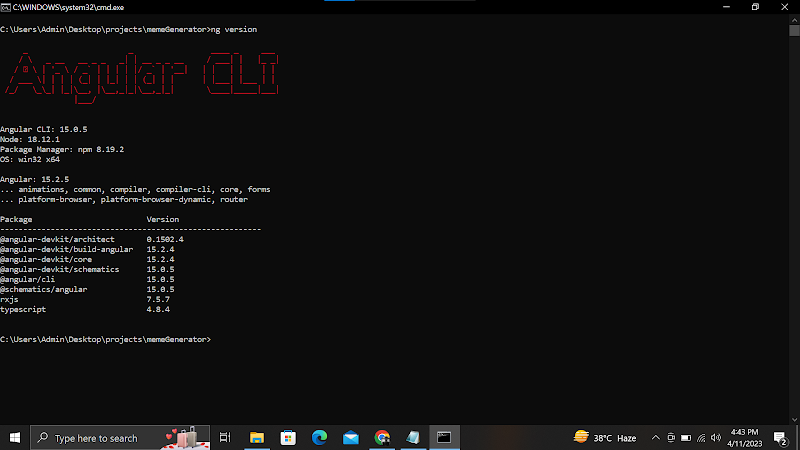
Task: Open Microsoft Edge from the taskbar
Action: tap(319, 438)
